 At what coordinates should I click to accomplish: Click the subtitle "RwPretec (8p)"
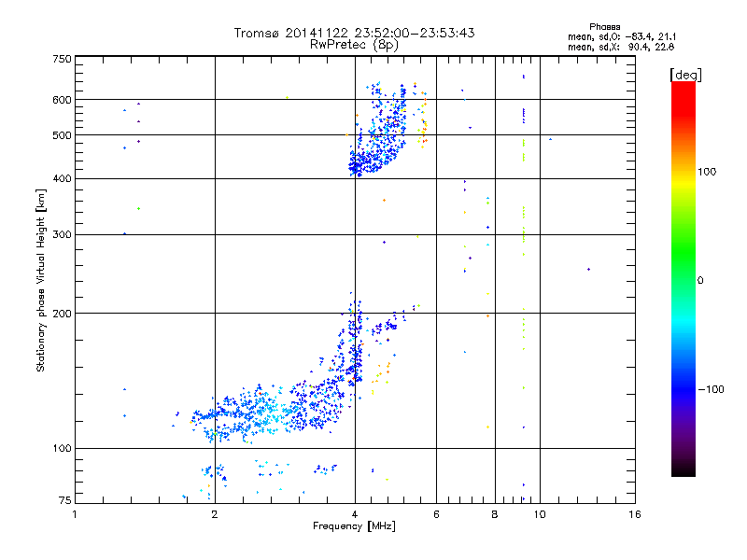[354, 45]
